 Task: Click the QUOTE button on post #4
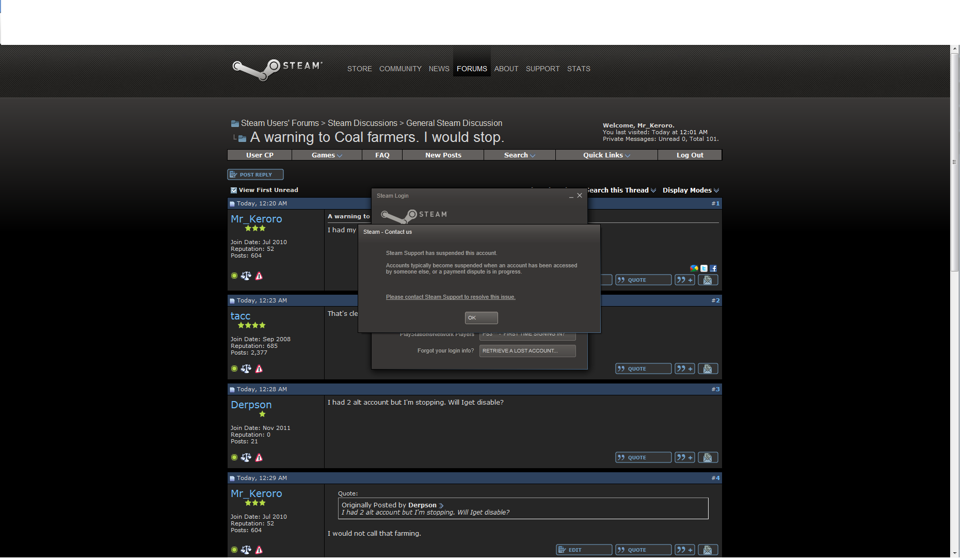[644, 550]
